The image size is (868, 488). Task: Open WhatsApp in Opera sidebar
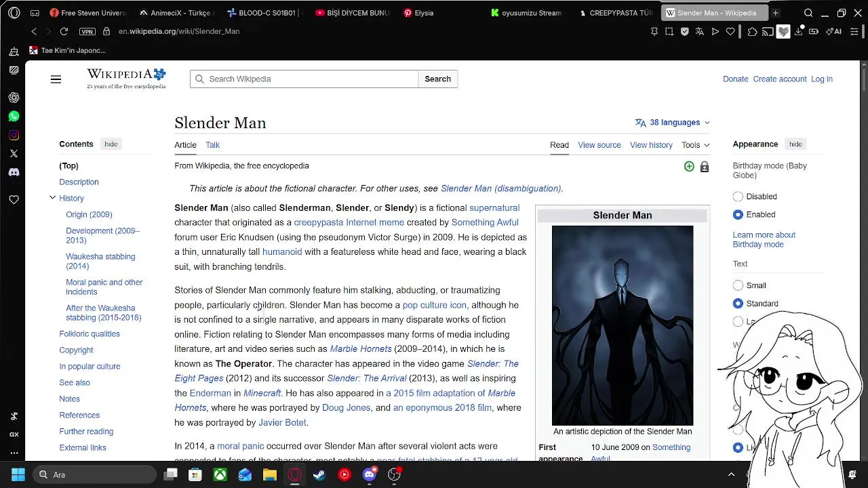pos(14,117)
